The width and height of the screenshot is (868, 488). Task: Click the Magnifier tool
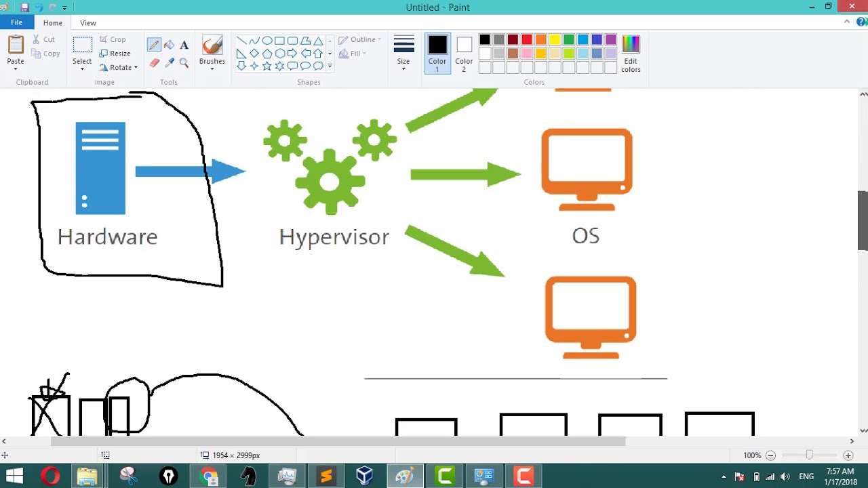point(184,62)
